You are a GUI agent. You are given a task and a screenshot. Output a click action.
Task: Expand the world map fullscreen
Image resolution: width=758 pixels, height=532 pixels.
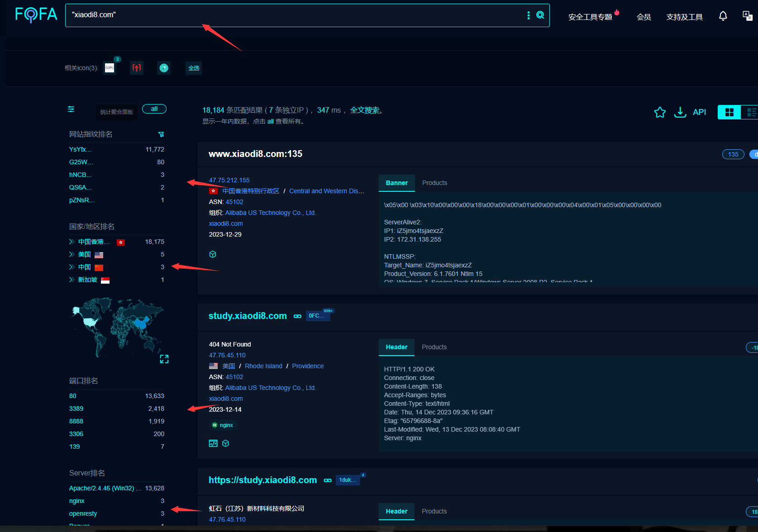pos(164,359)
